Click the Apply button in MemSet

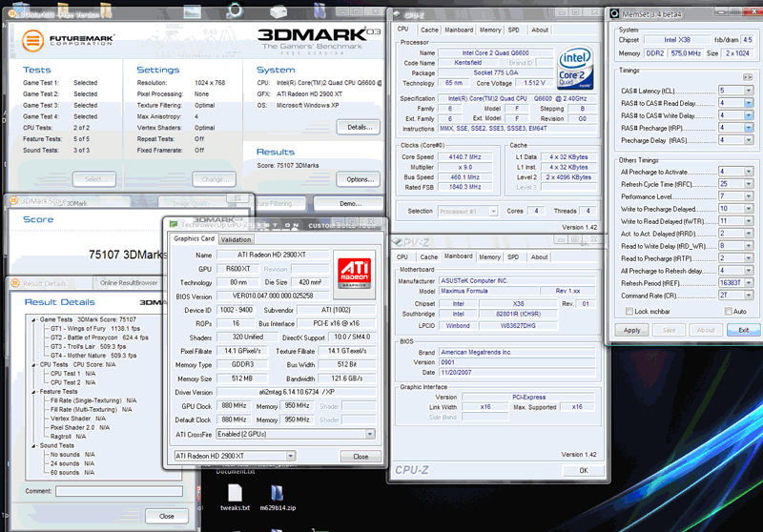pyautogui.click(x=631, y=330)
